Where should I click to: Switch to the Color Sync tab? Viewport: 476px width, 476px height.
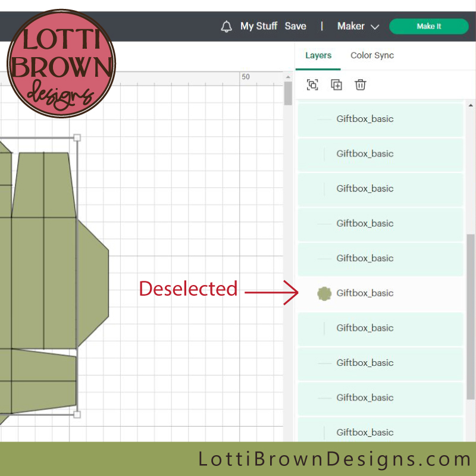372,55
